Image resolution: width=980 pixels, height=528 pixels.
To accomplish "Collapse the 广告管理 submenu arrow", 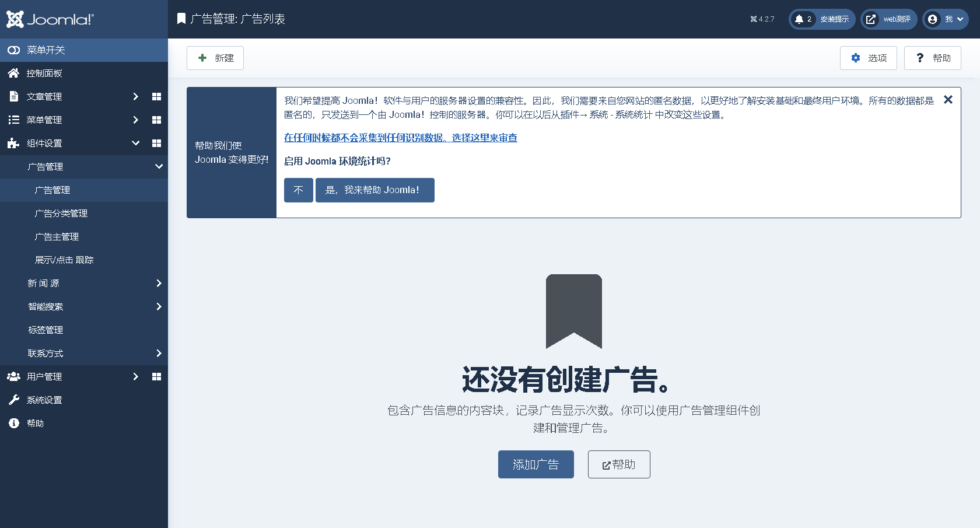I will [159, 167].
